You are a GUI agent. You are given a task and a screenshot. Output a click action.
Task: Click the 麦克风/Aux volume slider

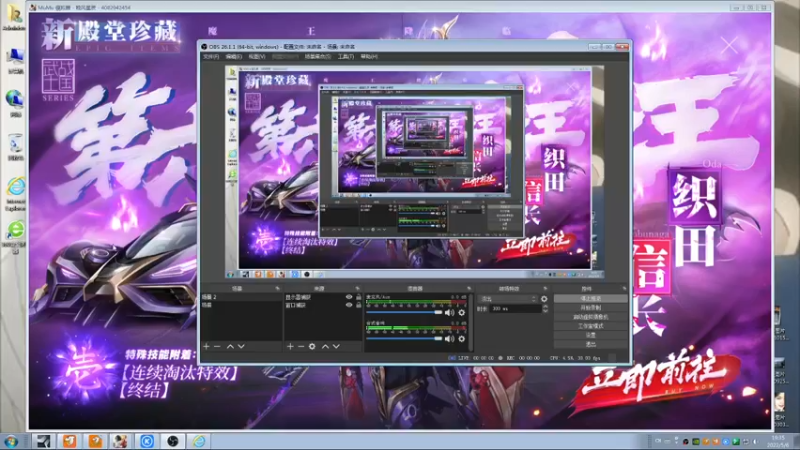[404, 312]
